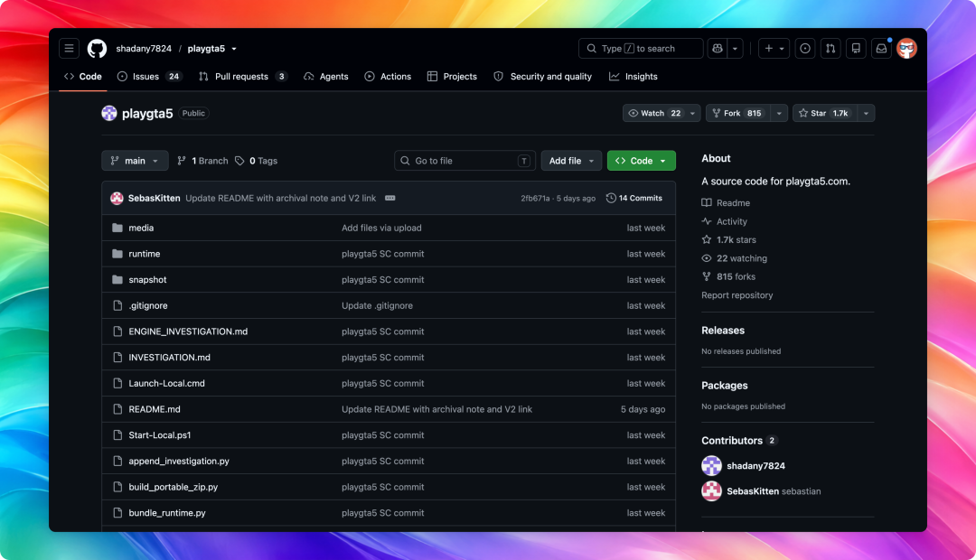
Task: Expand the Add file dropdown
Action: point(571,161)
